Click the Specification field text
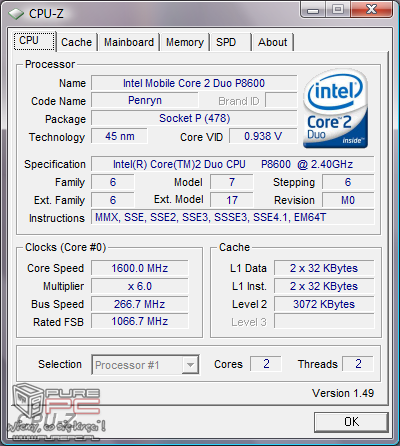Screen dimensions: 400x446 pos(233,164)
